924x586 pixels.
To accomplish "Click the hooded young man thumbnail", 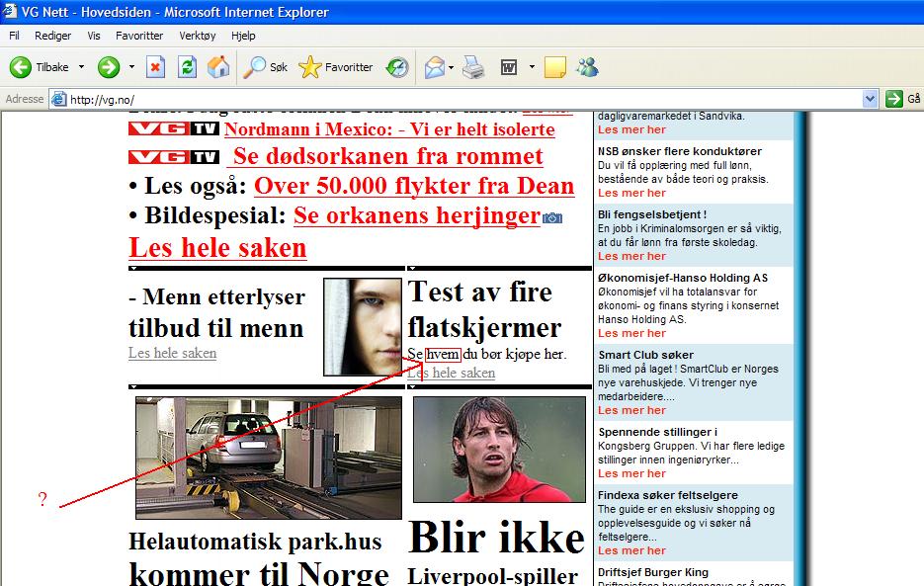I will (363, 327).
